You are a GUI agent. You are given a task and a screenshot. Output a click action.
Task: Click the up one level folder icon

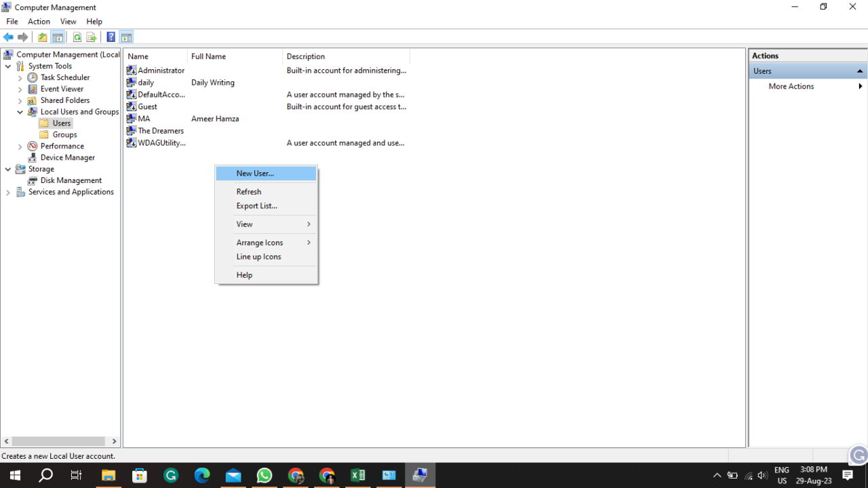click(x=41, y=37)
